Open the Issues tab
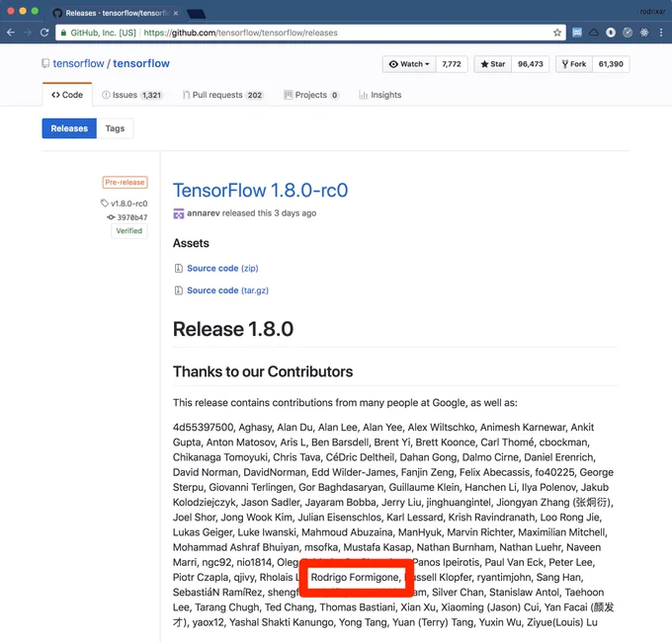This screenshot has height=642, width=672. [x=131, y=95]
